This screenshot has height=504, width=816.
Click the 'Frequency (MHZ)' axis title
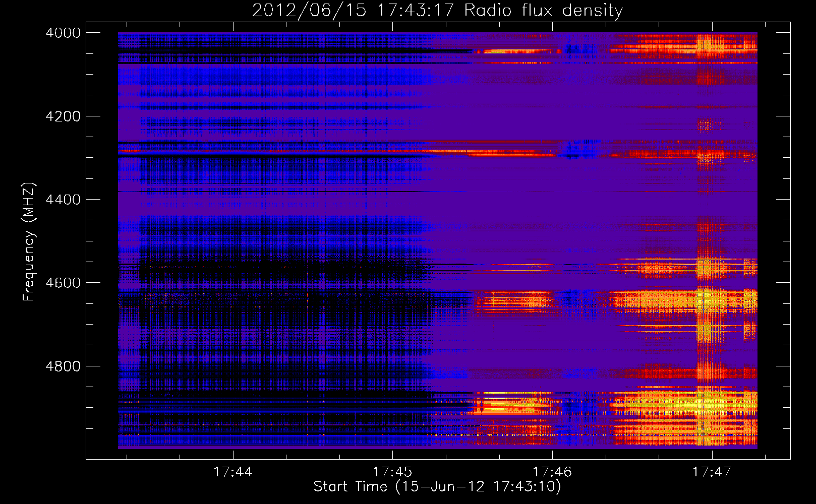click(x=29, y=242)
